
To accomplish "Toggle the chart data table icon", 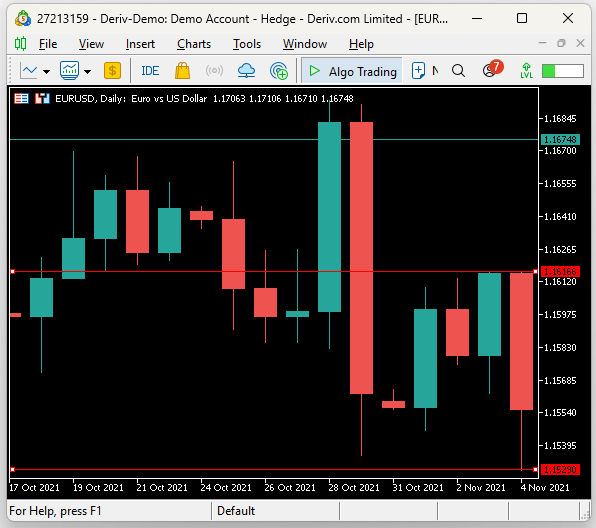I will coord(21,99).
